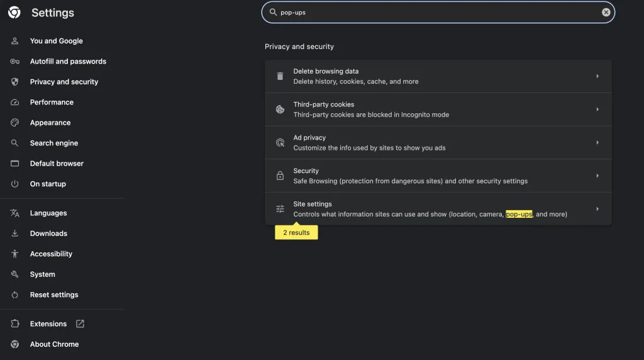644x360 pixels.
Task: Select Search engine from the sidebar
Action: 54,143
